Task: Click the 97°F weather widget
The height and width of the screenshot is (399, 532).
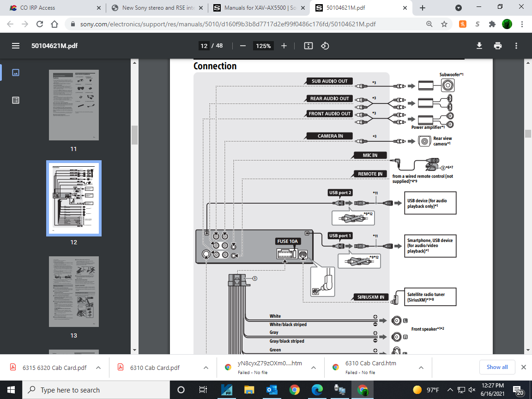Action: (x=426, y=389)
